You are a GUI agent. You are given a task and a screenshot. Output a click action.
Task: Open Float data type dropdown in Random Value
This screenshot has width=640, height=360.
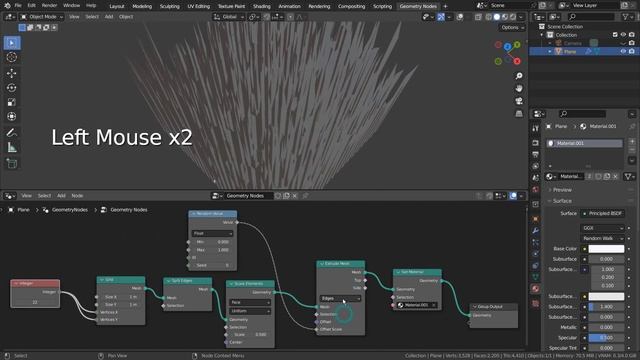pyautogui.click(x=212, y=233)
